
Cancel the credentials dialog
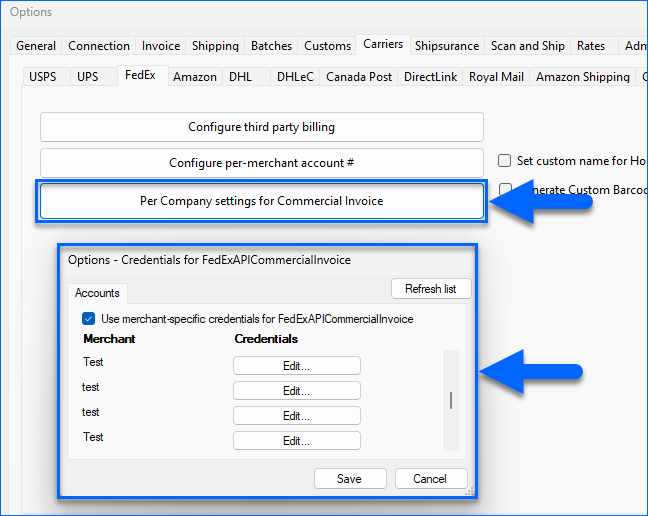point(430,478)
